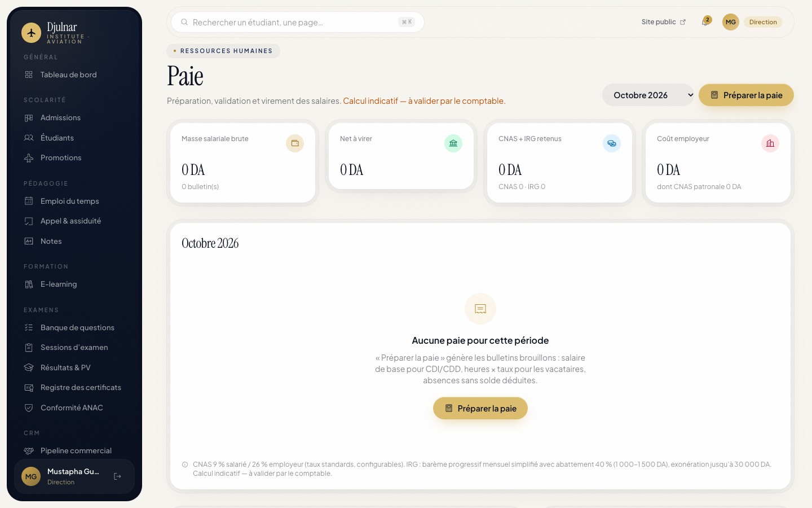Open the Promotions page

point(74,157)
